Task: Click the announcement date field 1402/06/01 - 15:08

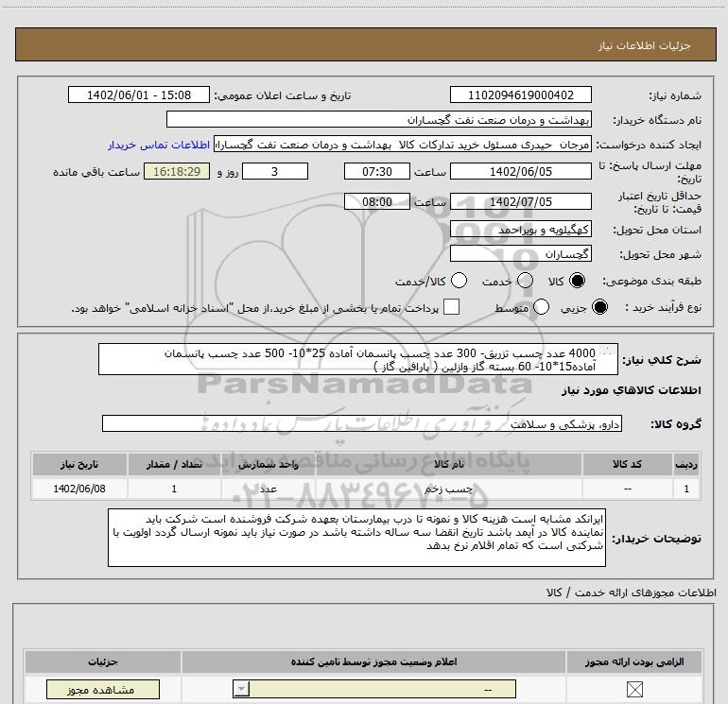Action: coord(139,94)
